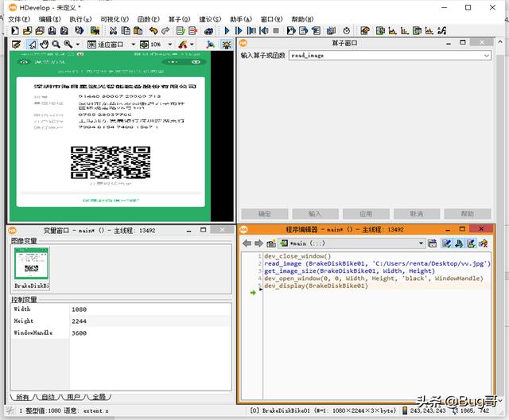Go forward in program editor history

258,243
